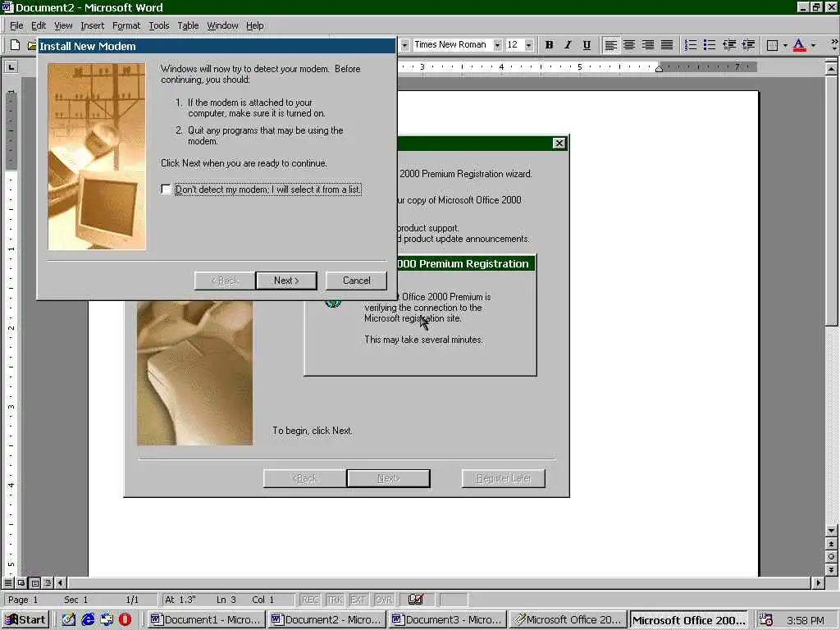Toggle REC macro recording status
Image resolution: width=840 pixels, height=630 pixels.
(x=309, y=600)
